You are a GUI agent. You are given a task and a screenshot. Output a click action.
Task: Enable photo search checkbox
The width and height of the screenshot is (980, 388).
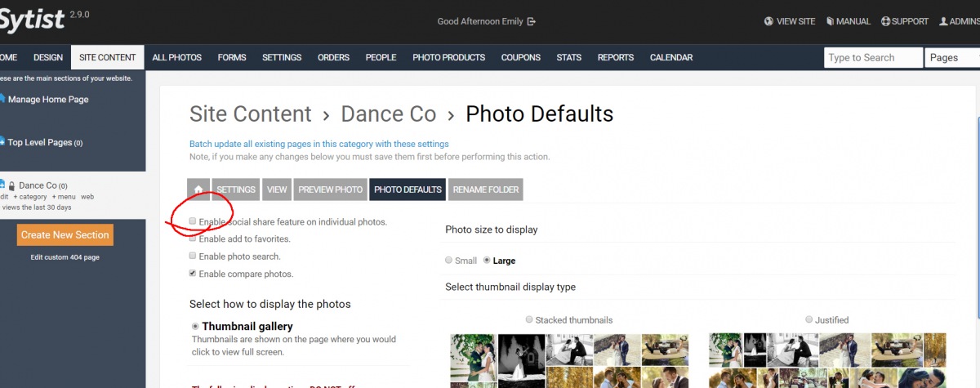pyautogui.click(x=193, y=256)
